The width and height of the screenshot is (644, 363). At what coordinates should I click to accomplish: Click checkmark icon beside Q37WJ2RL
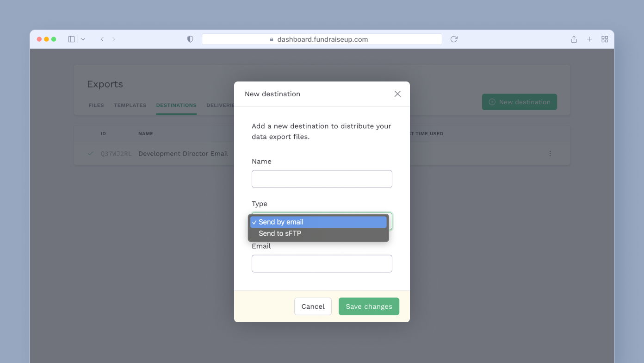[x=91, y=154]
